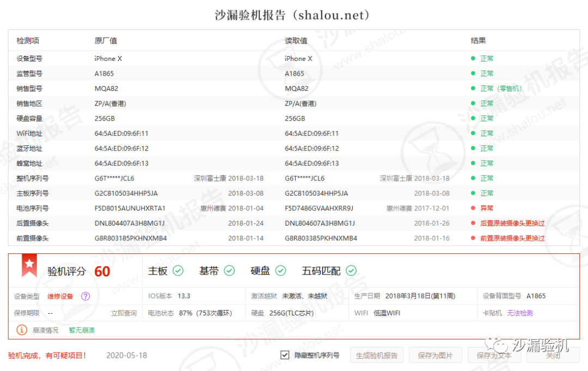Click the IOS version value 13.3

[x=184, y=296]
